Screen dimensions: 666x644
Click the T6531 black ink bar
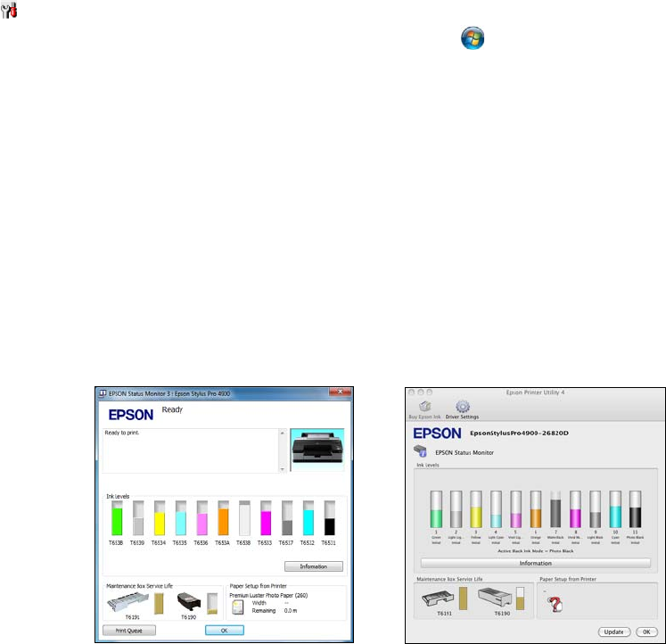(329, 518)
